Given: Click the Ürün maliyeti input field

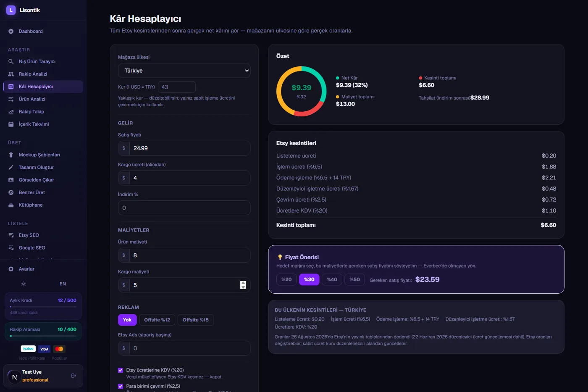Looking at the screenshot, I should click(184, 255).
